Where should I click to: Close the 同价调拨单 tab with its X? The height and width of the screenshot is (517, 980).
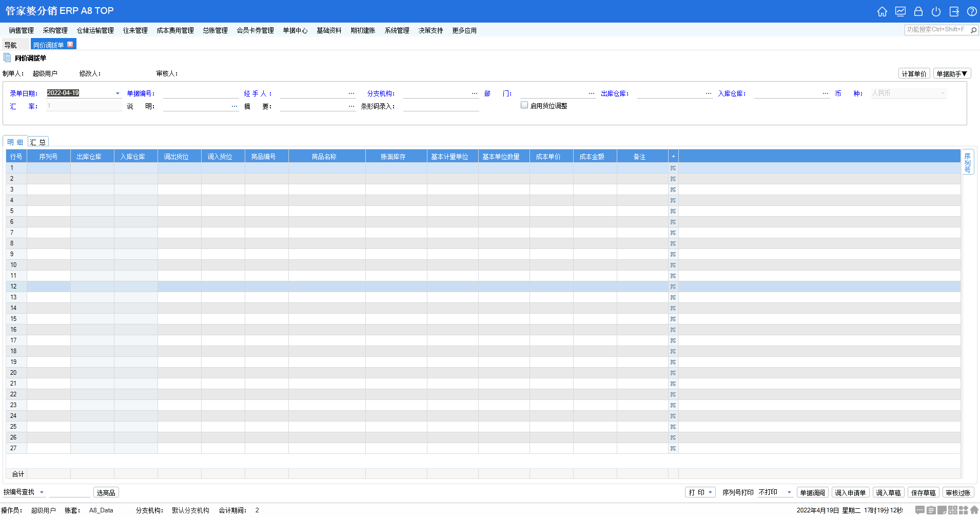pyautogui.click(x=70, y=44)
